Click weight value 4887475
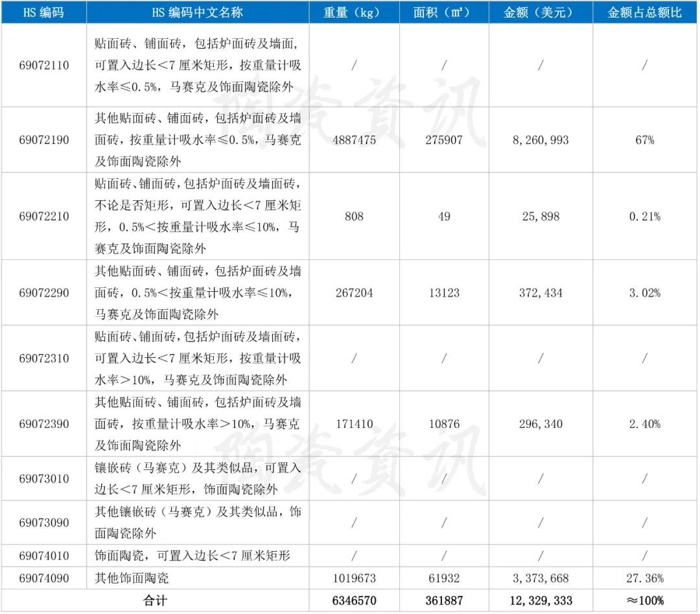700x614 pixels. [354, 139]
